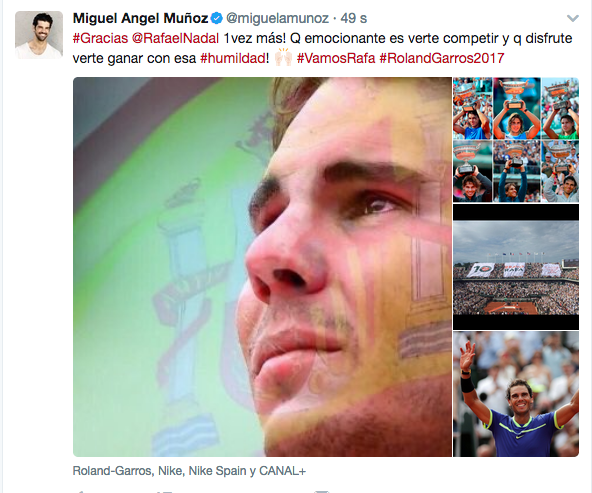The image size is (592, 493).
Task: Open the #VamosRafa hashtag
Action: pos(336,58)
